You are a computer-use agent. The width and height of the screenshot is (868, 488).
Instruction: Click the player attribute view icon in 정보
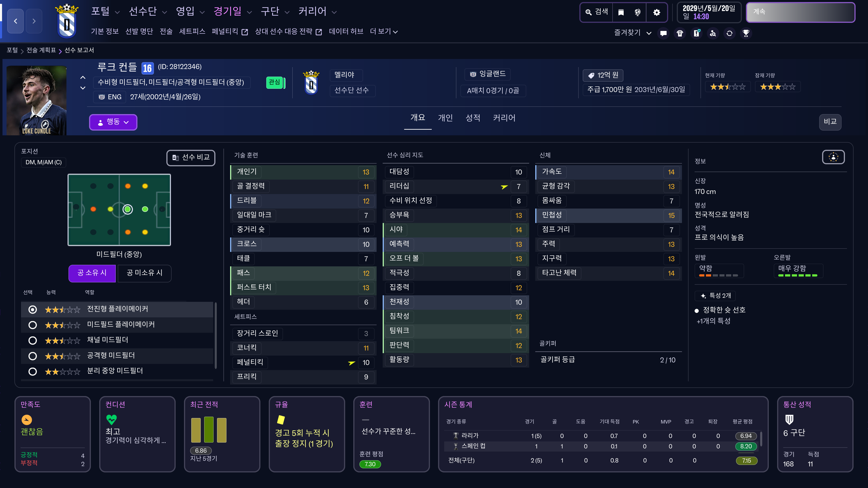point(833,157)
